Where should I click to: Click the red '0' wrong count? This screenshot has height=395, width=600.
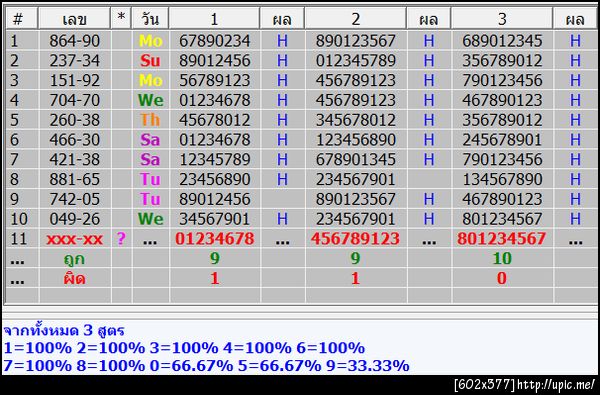click(x=502, y=279)
